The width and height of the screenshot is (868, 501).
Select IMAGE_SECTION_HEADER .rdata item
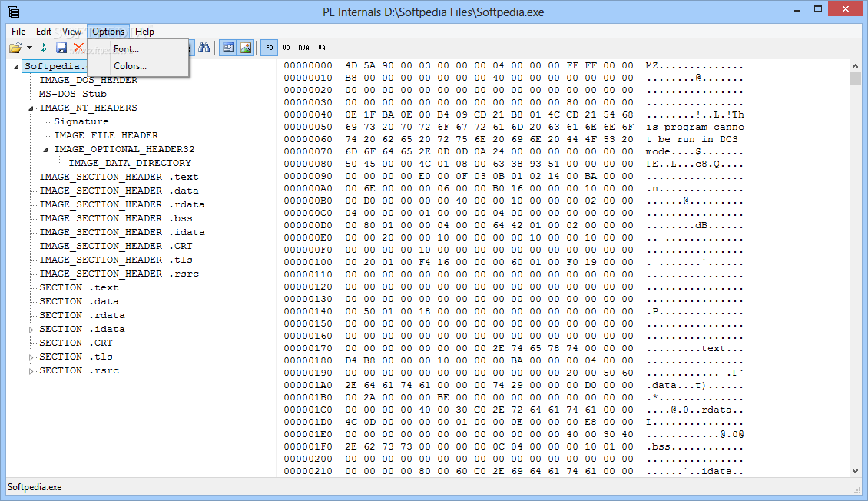pyautogui.click(x=122, y=204)
